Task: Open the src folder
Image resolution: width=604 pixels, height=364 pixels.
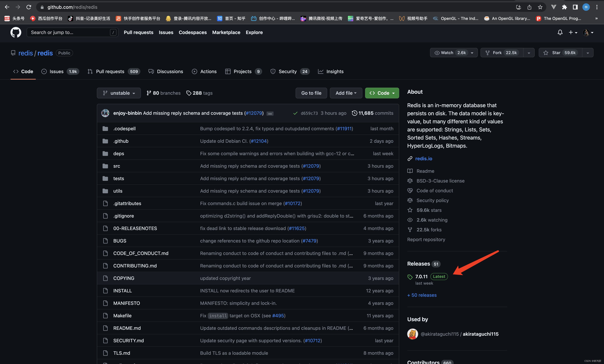Action: tap(117, 166)
